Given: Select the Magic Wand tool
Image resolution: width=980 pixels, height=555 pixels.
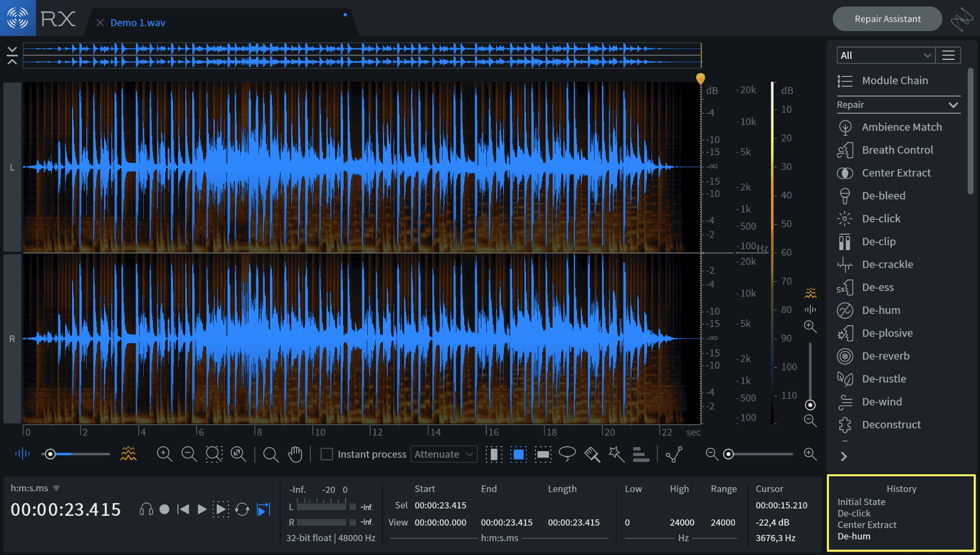Looking at the screenshot, I should coord(617,455).
